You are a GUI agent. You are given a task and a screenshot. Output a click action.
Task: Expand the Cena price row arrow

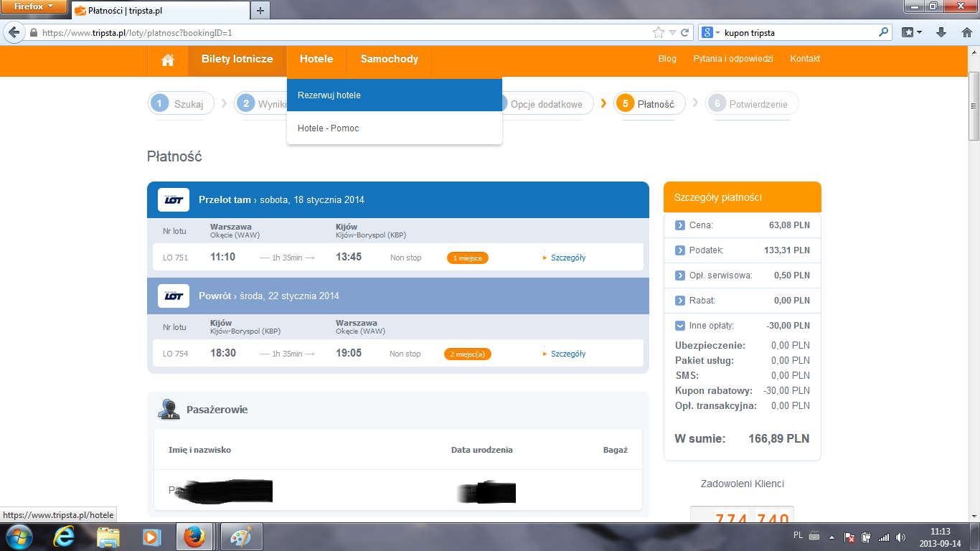[x=680, y=225]
